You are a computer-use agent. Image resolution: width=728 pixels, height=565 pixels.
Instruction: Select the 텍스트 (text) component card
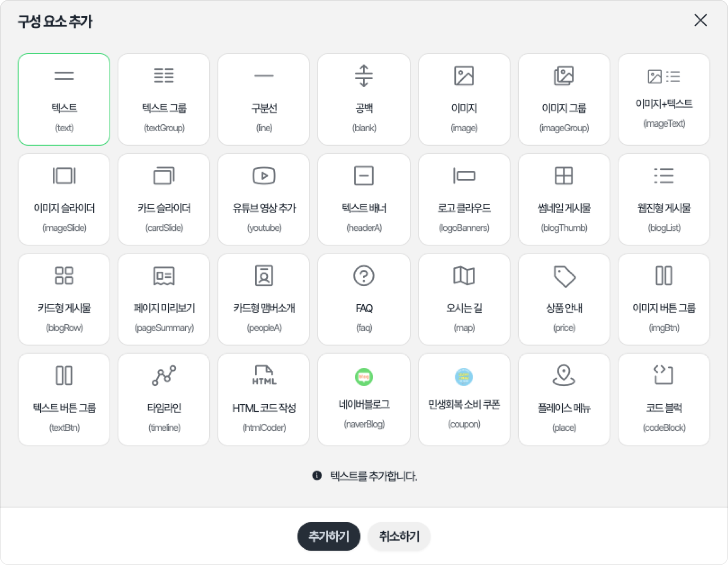click(x=64, y=99)
